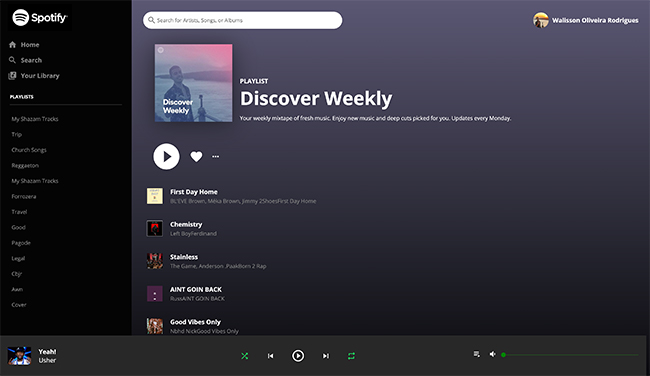
Task: Open the playlist more options dots
Action: pos(216,156)
